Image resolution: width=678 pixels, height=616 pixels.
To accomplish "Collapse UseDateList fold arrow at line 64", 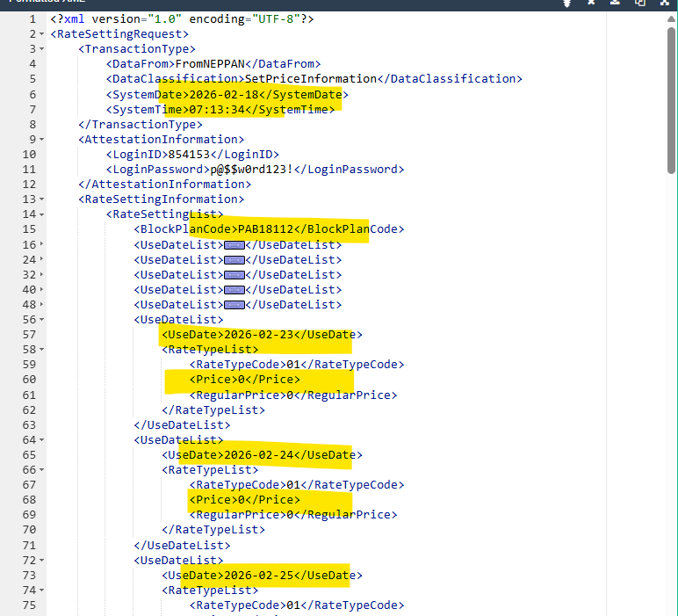I will pos(41,440).
